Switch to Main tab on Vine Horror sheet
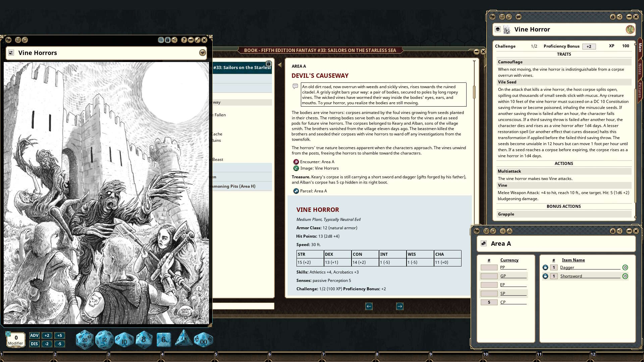 tap(640, 47)
